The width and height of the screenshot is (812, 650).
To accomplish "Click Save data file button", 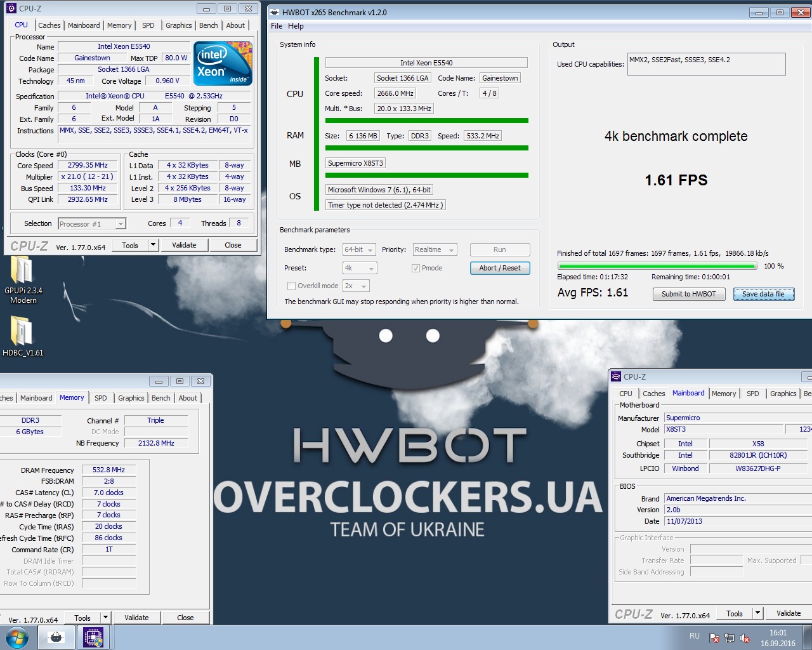I will coord(764,294).
